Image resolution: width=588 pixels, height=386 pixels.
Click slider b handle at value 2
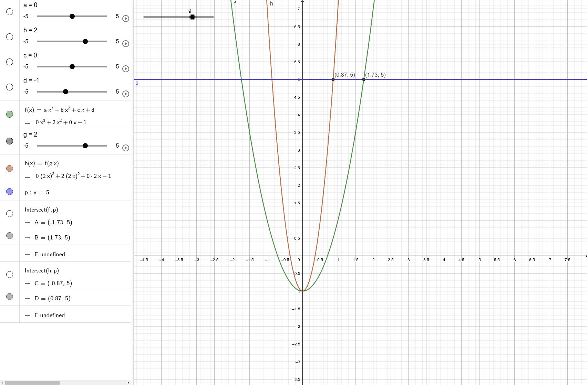(x=85, y=42)
